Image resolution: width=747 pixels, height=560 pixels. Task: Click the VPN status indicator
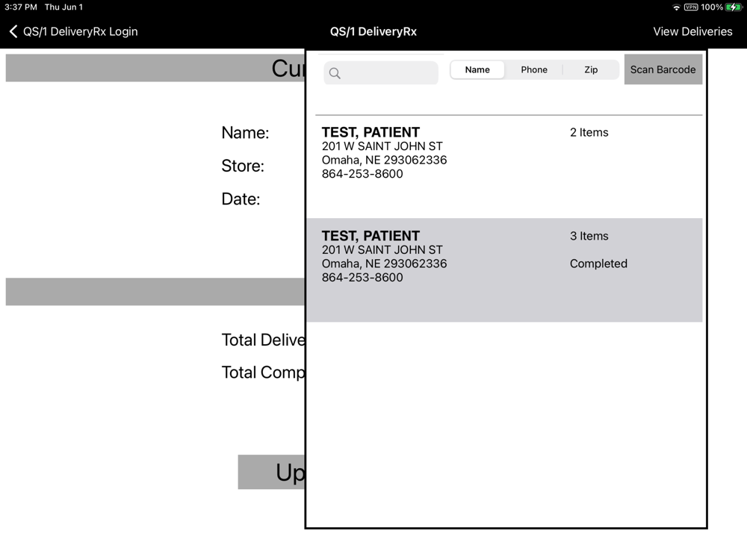pyautogui.click(x=691, y=7)
